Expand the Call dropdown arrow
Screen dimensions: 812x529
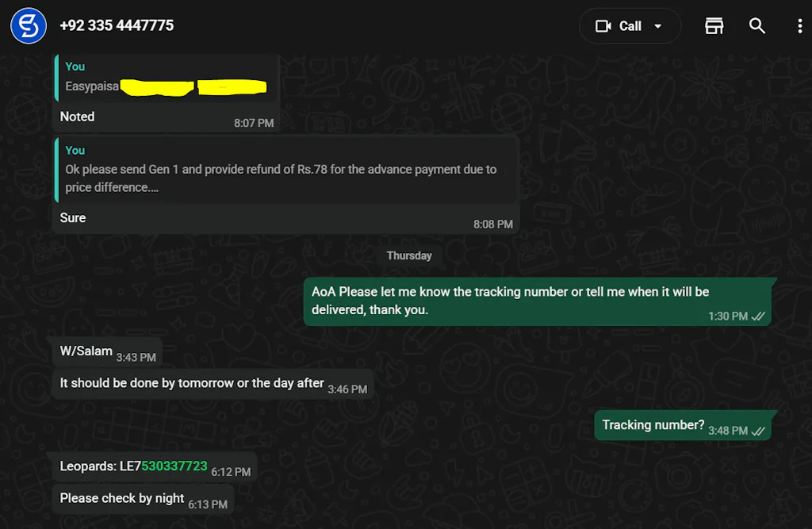pos(657,26)
